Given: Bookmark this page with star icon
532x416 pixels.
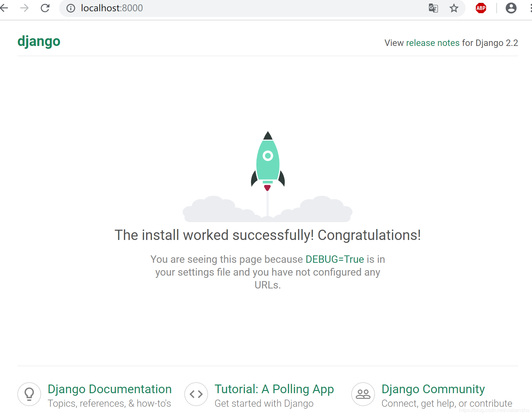Looking at the screenshot, I should (454, 8).
